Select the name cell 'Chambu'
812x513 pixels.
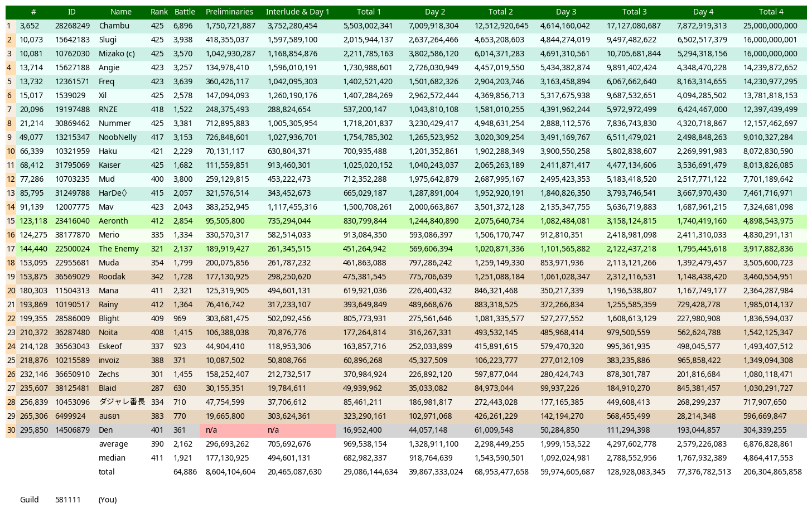tap(114, 26)
